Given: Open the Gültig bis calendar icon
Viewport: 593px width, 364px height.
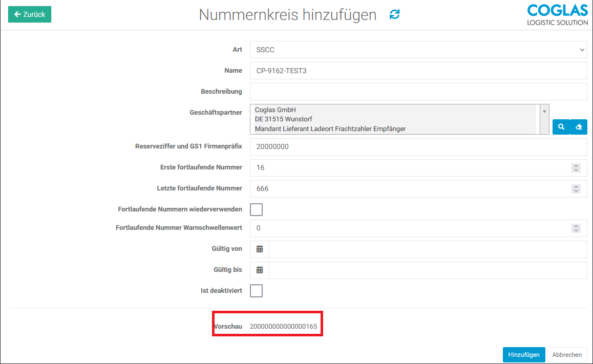Looking at the screenshot, I should [x=260, y=270].
